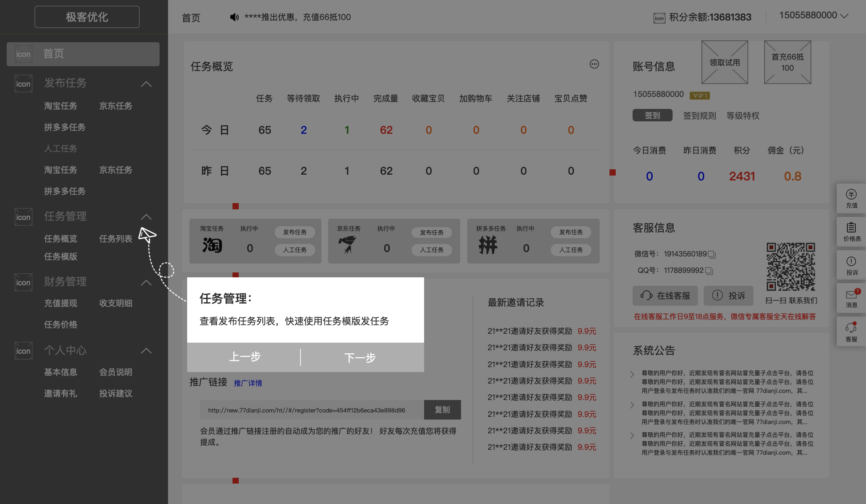This screenshot has height=504, width=866.
Task: Open 任务模版 menu item
Action: click(60, 256)
